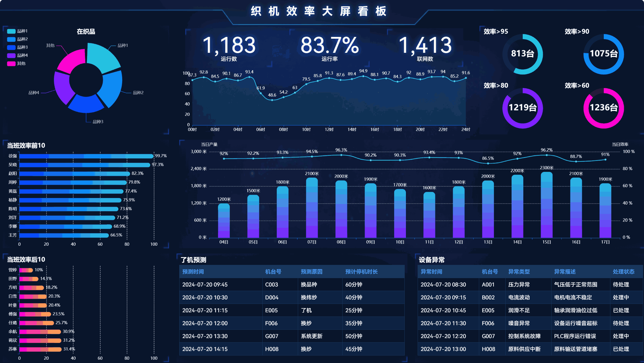Viewport: 644px width, 363px height.
Task: Toggle 品种1 legend swatch in pie chart
Action: tap(11, 31)
